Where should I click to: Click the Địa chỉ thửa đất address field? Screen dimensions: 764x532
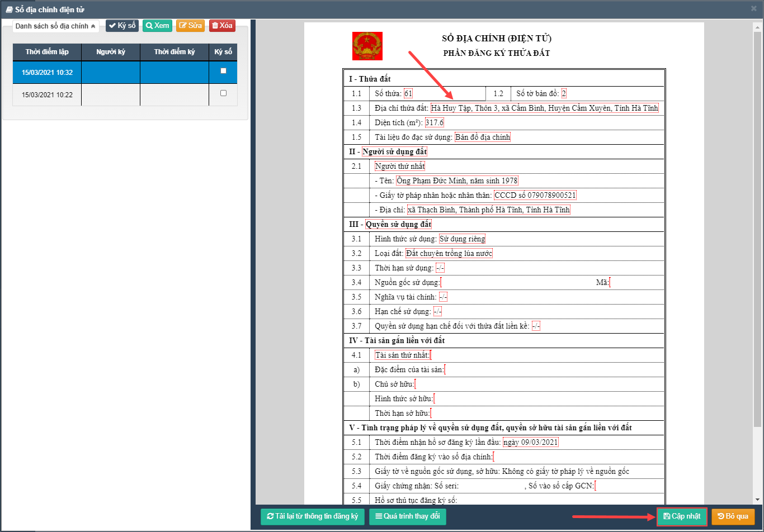pyautogui.click(x=544, y=108)
